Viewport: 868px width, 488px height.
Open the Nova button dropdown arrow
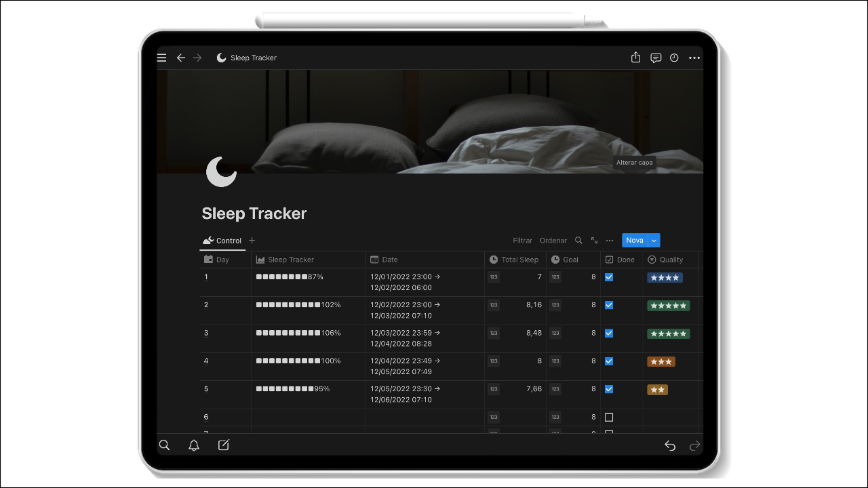click(653, 240)
